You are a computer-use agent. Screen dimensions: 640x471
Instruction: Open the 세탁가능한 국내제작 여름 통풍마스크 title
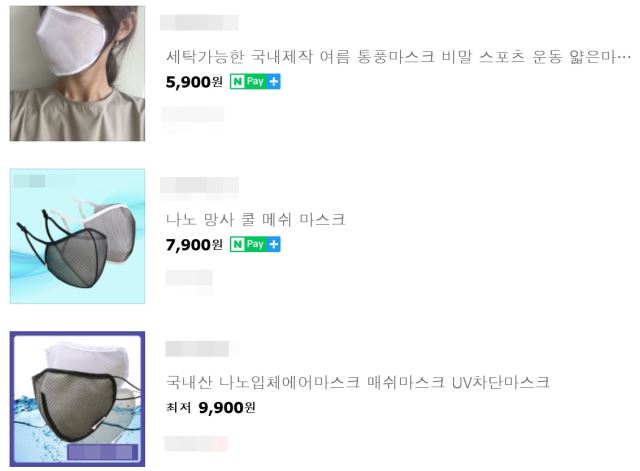(398, 57)
